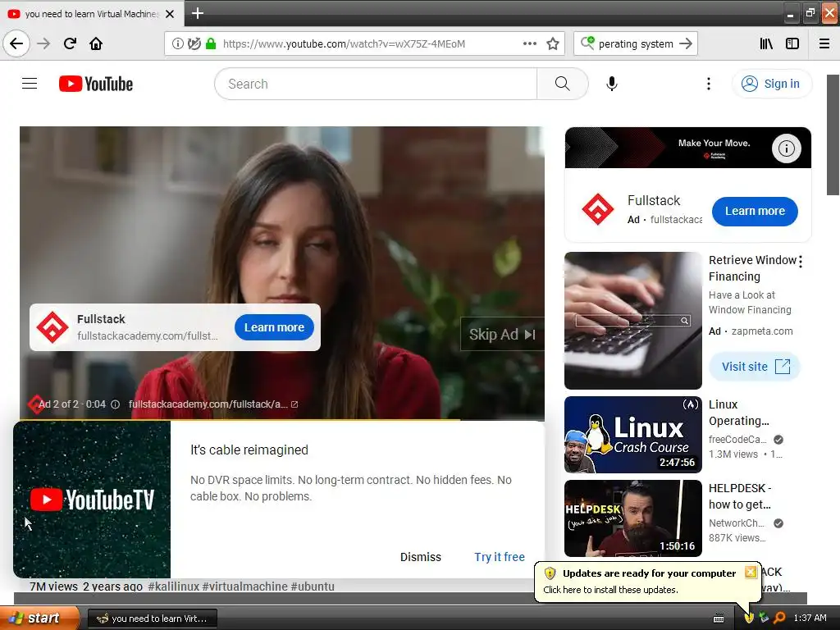Reload the current page
Viewport: 840px width, 630px height.
click(70, 43)
